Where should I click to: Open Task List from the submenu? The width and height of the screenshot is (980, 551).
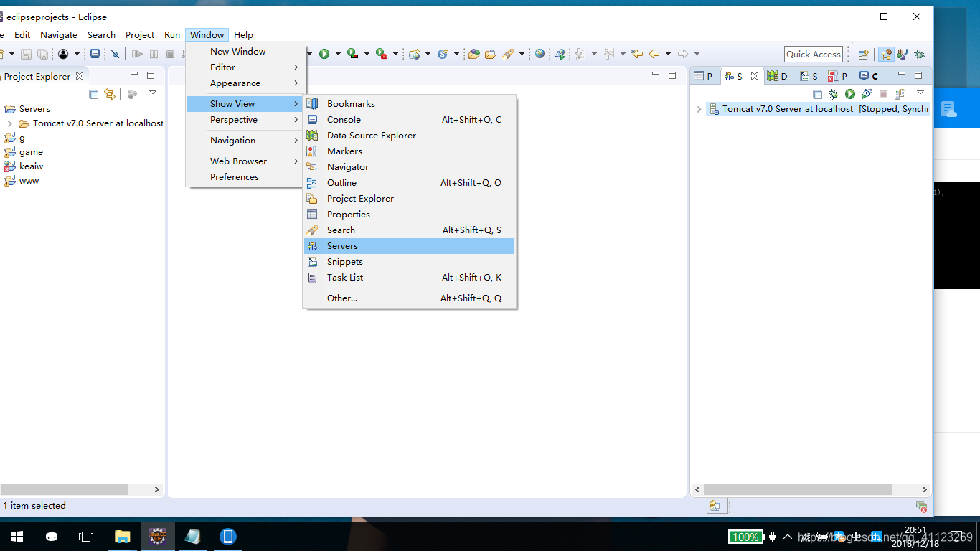click(409, 278)
